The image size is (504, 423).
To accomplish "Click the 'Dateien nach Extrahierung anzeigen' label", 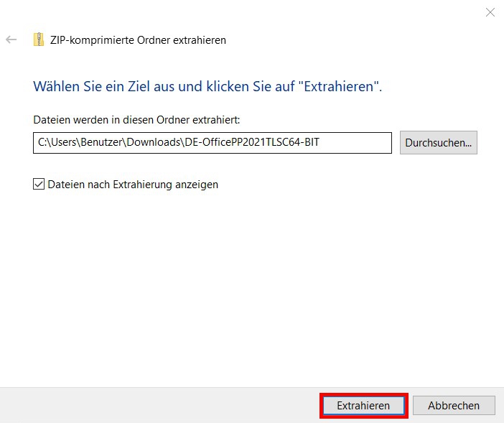I will [x=133, y=185].
